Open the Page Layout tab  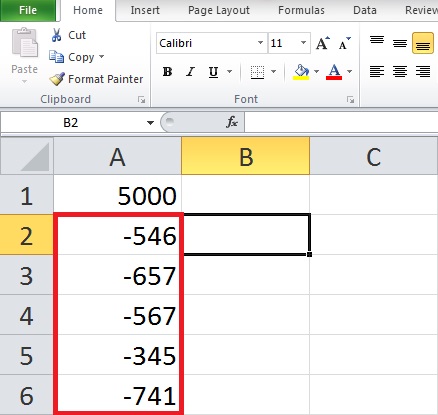tap(219, 10)
